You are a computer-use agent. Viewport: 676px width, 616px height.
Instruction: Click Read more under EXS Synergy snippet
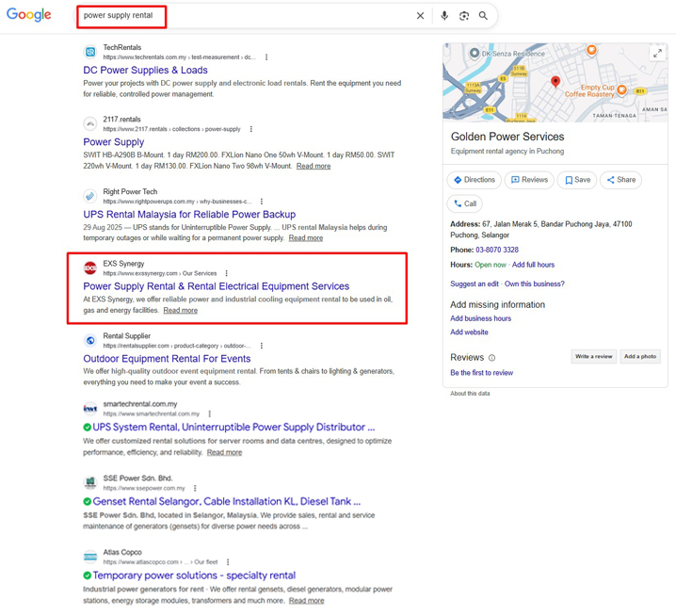180,310
